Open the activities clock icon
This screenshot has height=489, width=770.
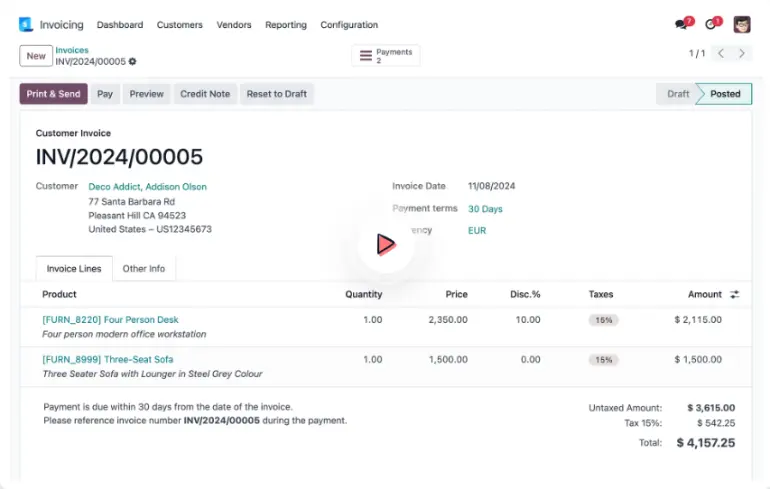point(712,24)
